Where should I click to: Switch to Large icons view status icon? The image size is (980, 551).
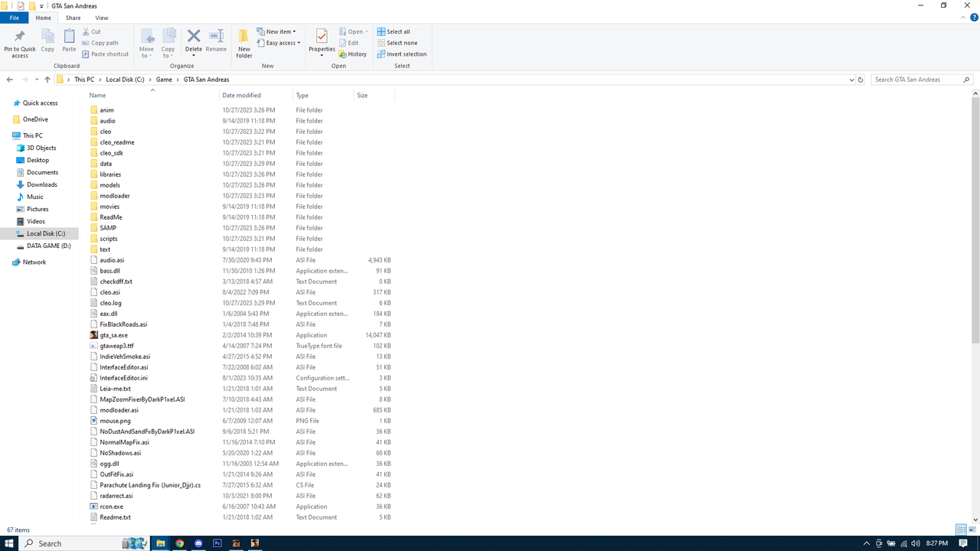(972, 530)
